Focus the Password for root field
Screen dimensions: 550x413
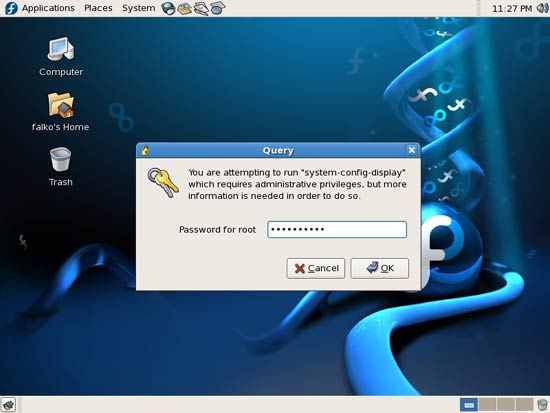pos(337,229)
